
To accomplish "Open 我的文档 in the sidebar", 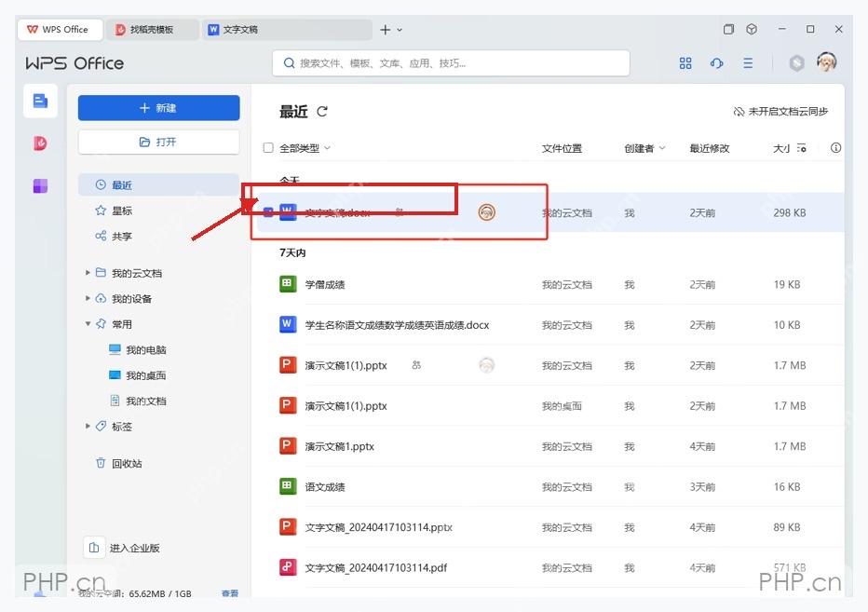I will click(x=146, y=401).
